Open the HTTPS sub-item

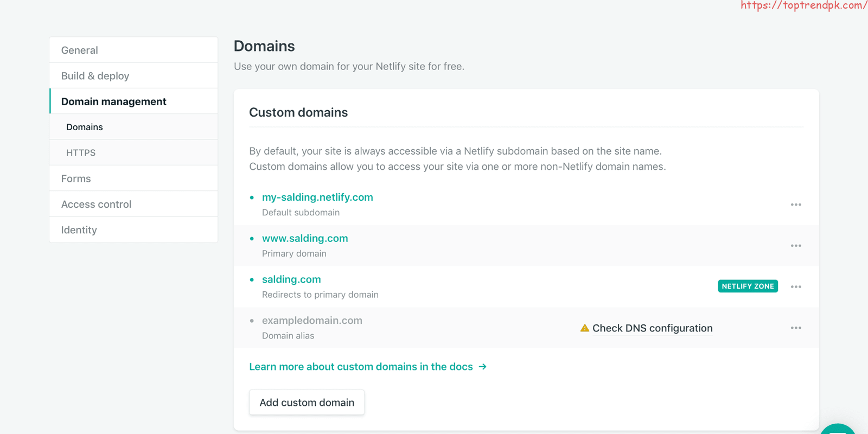point(133,152)
